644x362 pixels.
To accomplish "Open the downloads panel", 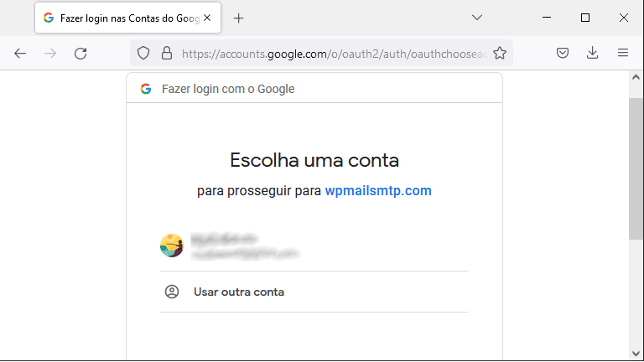I will pyautogui.click(x=592, y=53).
